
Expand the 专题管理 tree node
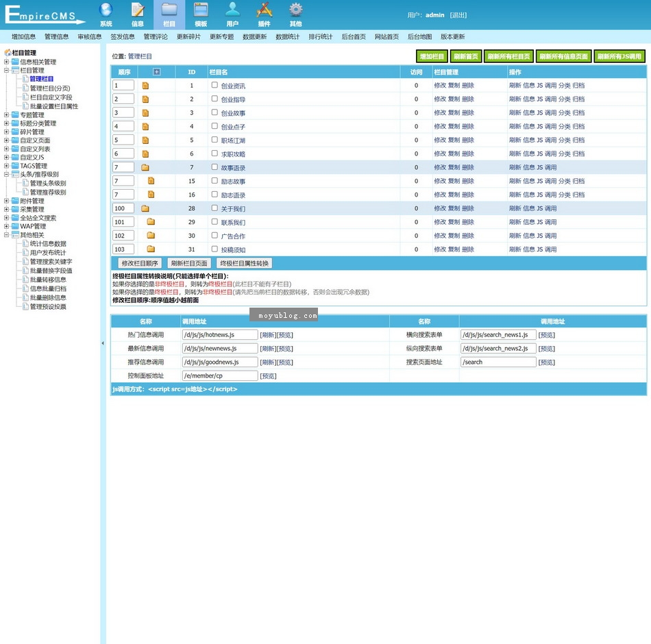click(x=6, y=114)
